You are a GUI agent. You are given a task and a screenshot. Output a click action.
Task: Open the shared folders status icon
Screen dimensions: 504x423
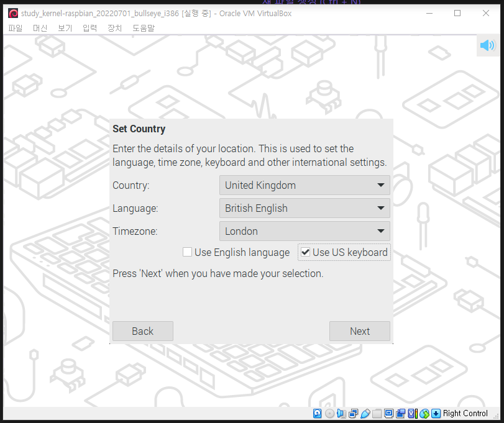coord(377,414)
